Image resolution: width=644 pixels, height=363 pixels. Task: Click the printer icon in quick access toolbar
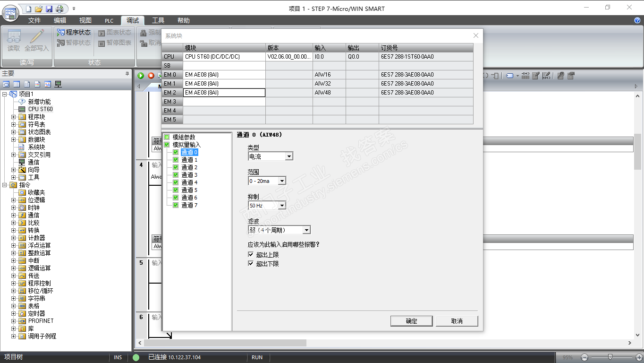(x=59, y=9)
